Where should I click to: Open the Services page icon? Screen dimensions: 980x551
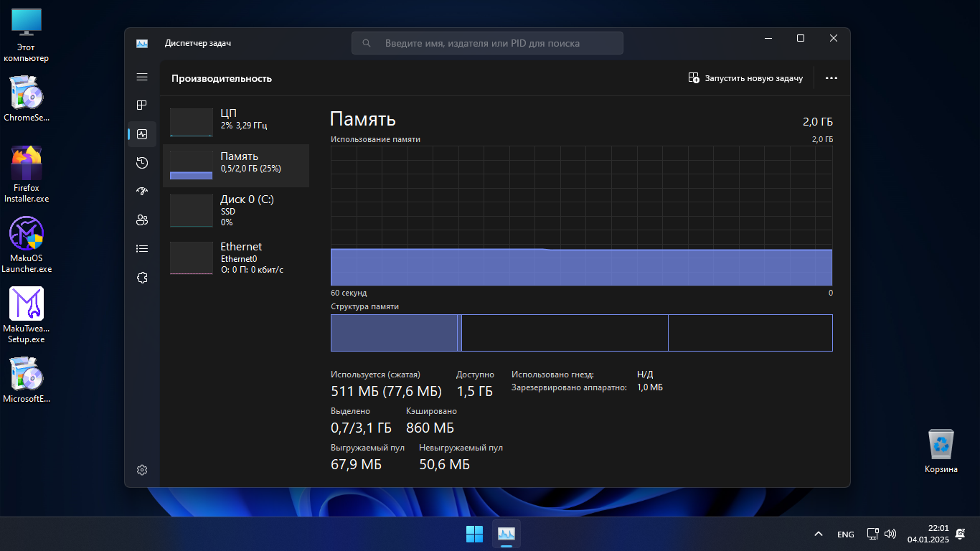142,278
